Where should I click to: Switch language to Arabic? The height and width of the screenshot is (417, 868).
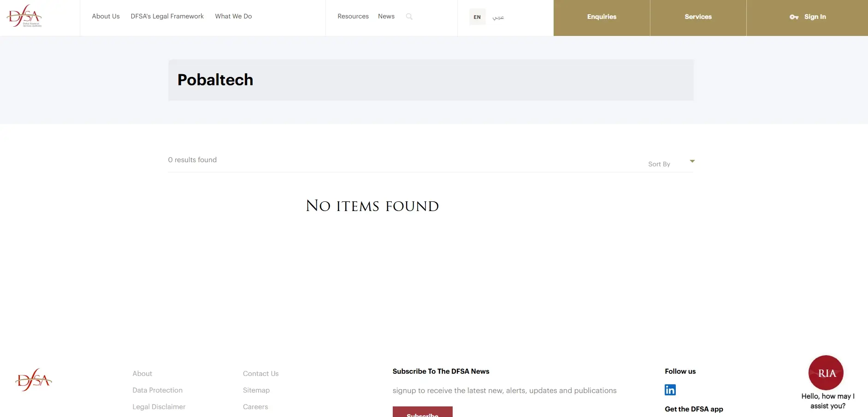498,17
